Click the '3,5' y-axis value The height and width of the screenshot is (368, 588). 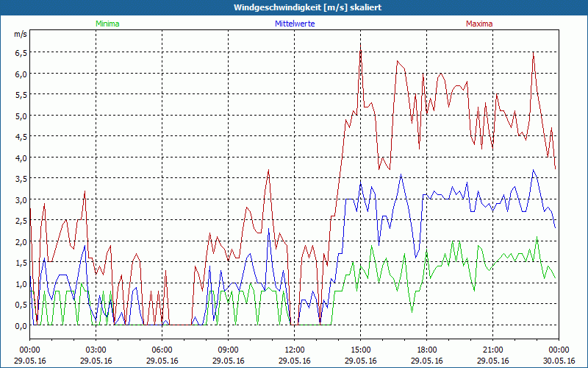click(21, 179)
